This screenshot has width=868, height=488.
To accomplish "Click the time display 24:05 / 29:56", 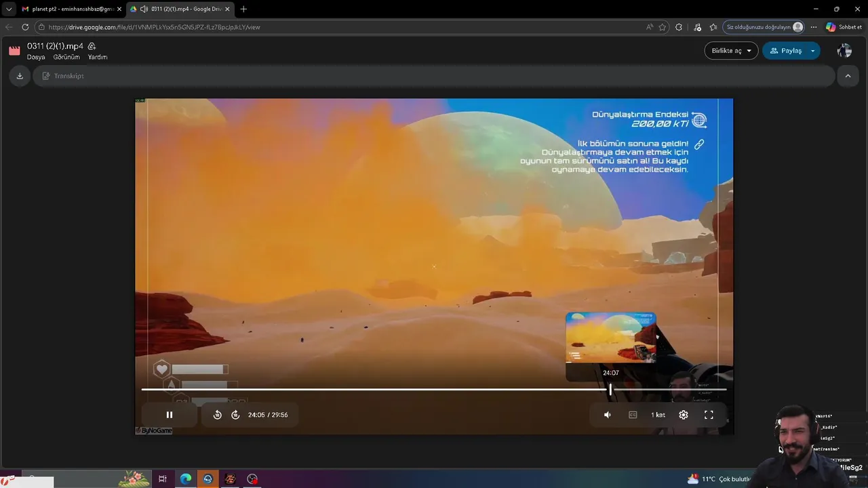I will click(x=268, y=415).
